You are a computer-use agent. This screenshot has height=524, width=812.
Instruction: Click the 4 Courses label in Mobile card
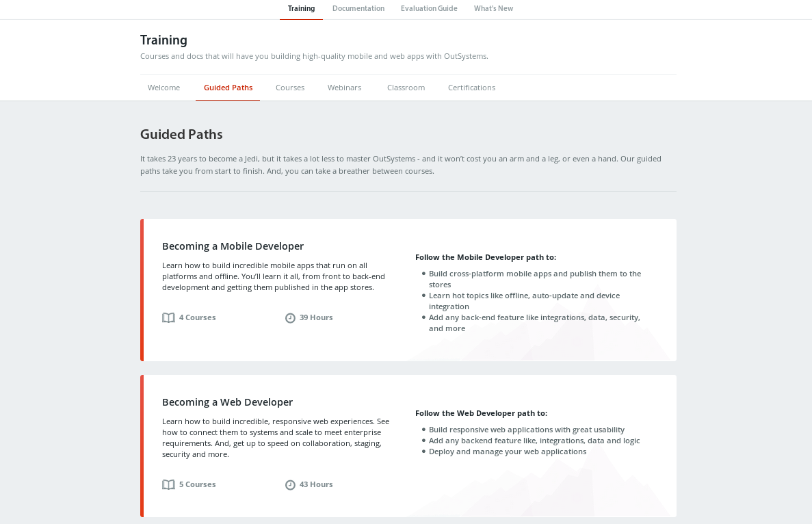click(197, 317)
